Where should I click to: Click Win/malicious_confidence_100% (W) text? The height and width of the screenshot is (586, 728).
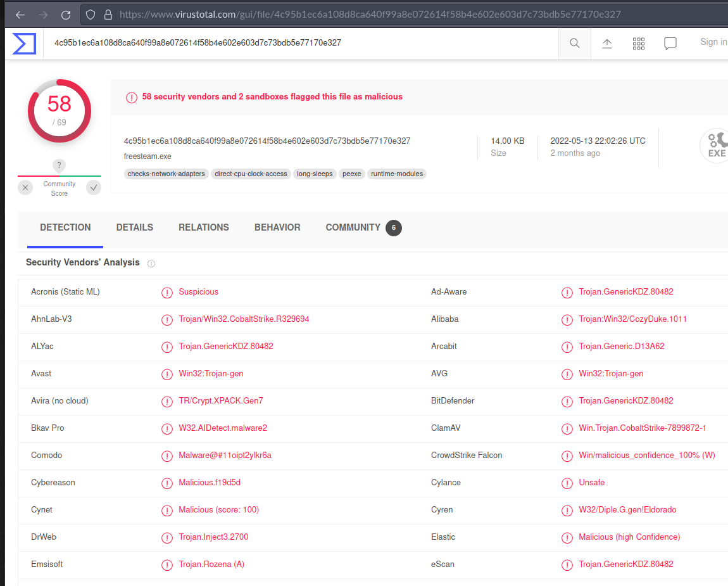coord(647,455)
